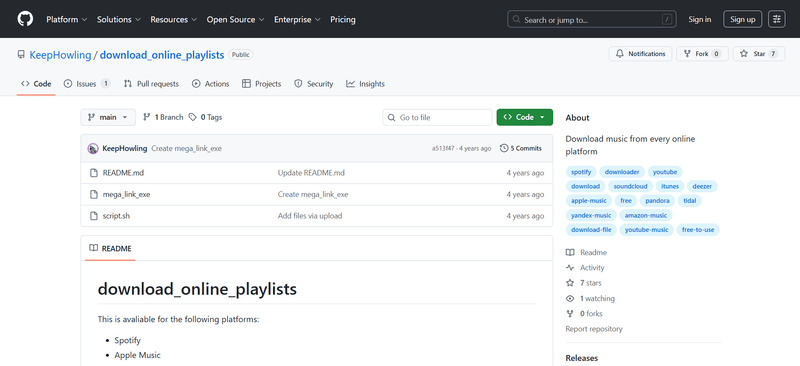
Task: Switch to the Insights tab
Action: [365, 84]
